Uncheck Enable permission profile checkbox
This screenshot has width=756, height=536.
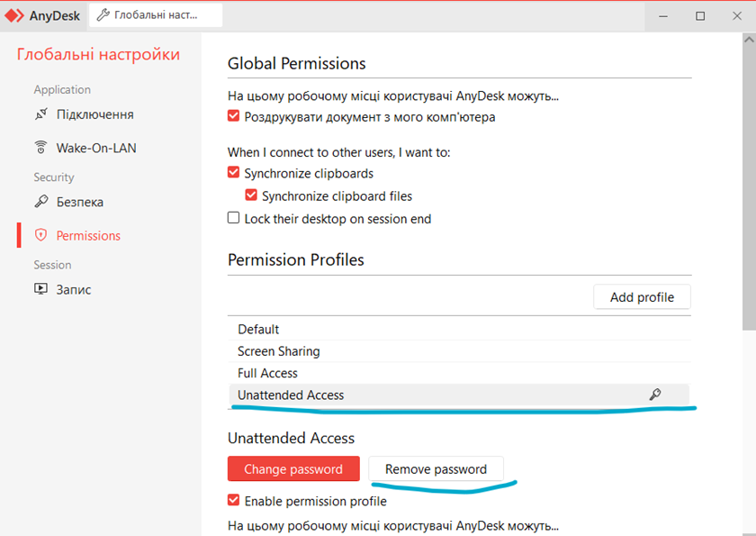click(x=234, y=501)
